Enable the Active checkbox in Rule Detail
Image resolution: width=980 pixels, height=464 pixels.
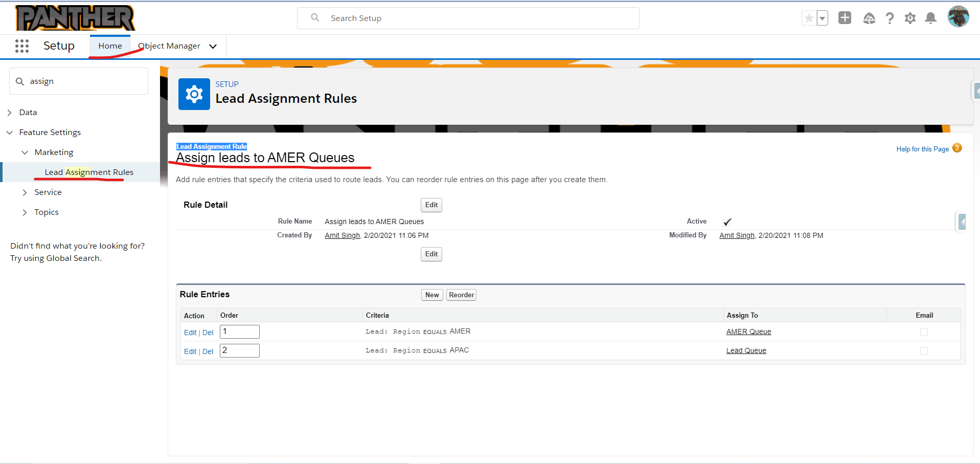[727, 222]
